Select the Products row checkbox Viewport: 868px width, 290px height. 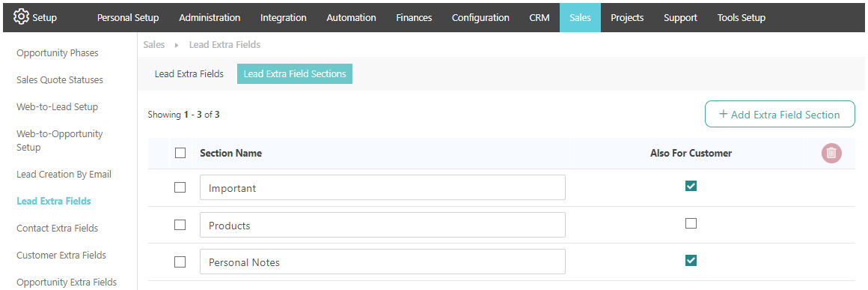(180, 225)
